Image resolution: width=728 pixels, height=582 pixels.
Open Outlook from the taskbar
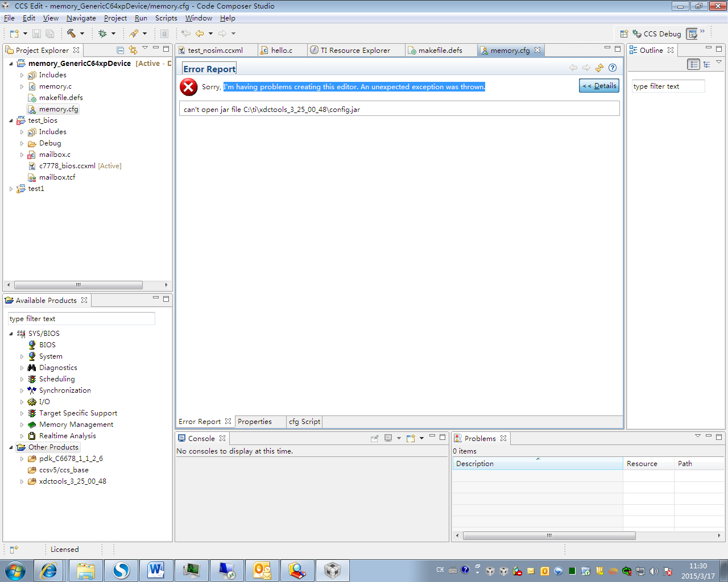coord(262,570)
